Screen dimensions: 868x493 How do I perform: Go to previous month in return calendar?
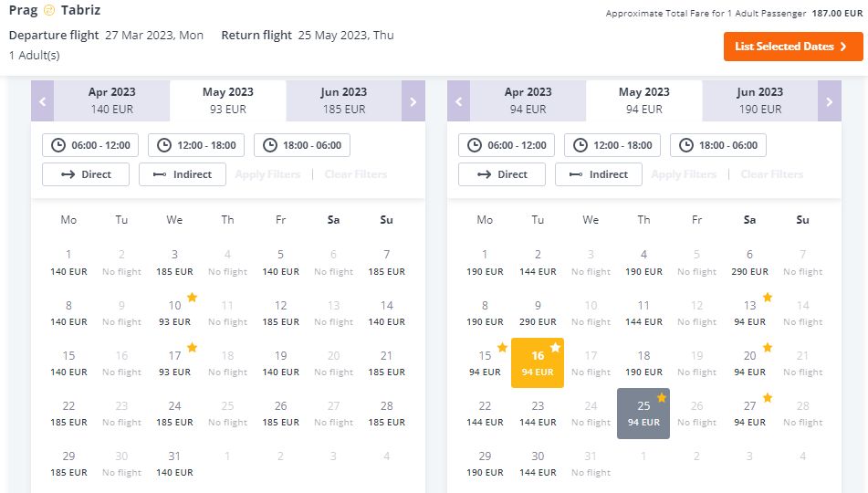(458, 100)
